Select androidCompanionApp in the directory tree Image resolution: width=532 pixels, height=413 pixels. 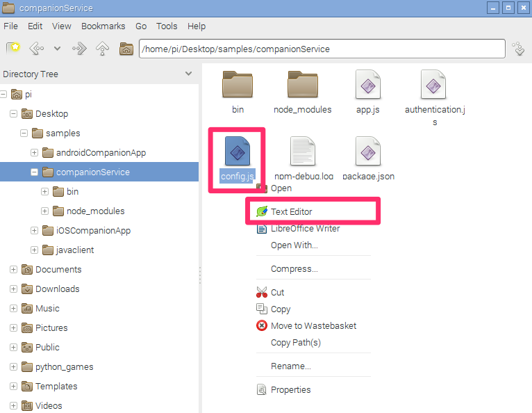[x=94, y=152]
